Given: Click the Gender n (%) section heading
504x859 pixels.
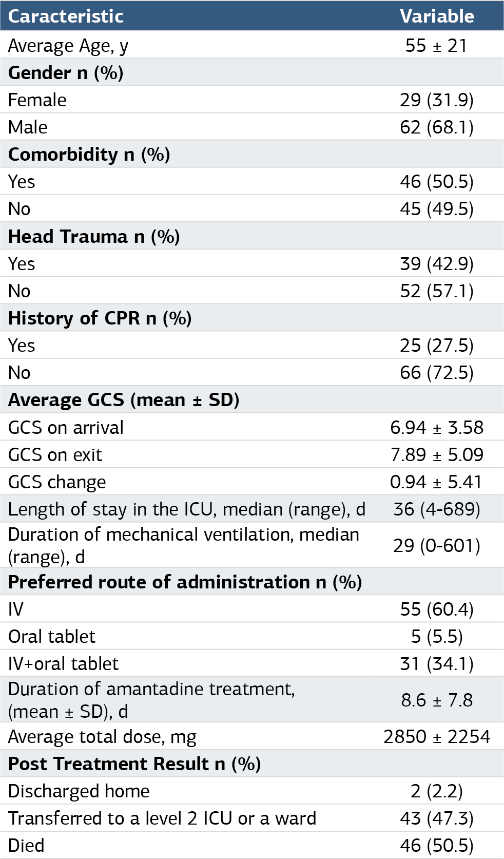Looking at the screenshot, I should [x=66, y=73].
